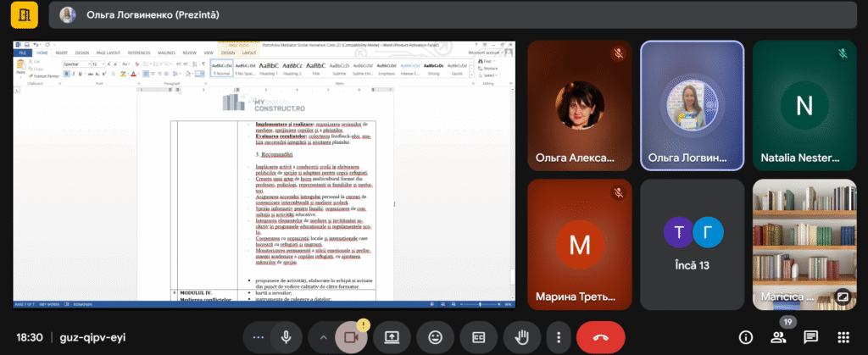Open the activities grid icon
This screenshot has height=355, width=868.
843,337
